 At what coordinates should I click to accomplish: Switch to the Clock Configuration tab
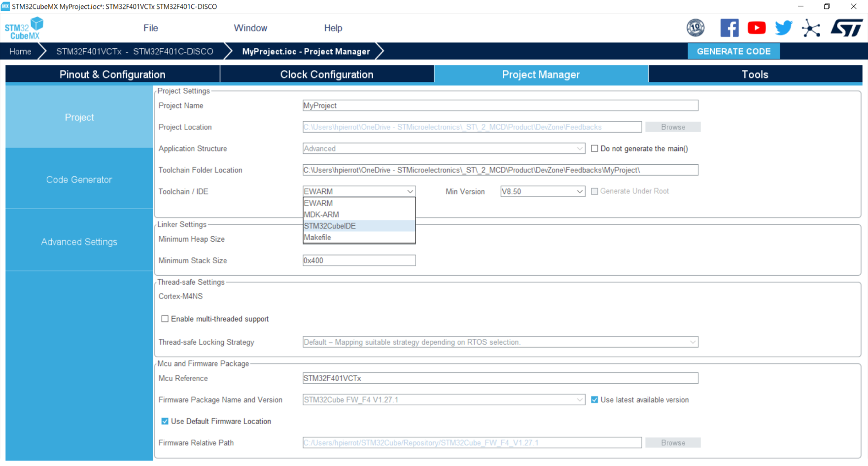(326, 74)
